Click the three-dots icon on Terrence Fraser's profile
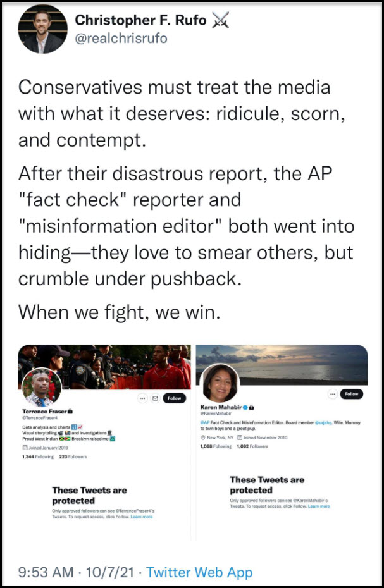 (x=142, y=398)
